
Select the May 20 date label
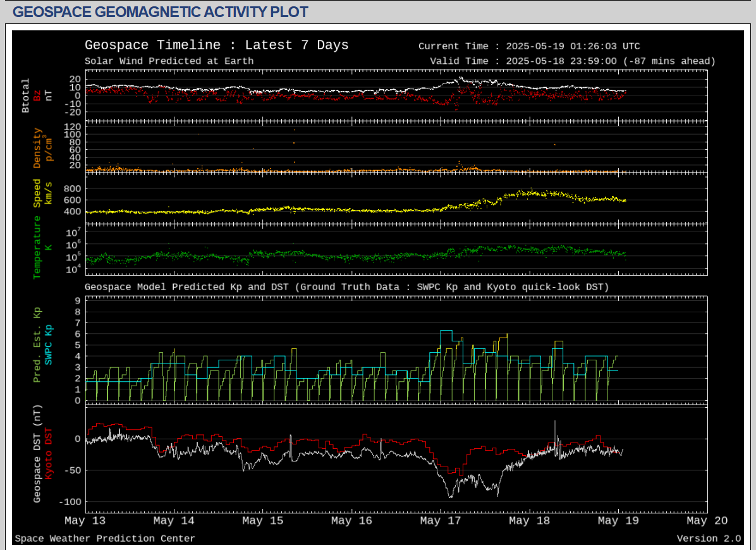pos(707,521)
